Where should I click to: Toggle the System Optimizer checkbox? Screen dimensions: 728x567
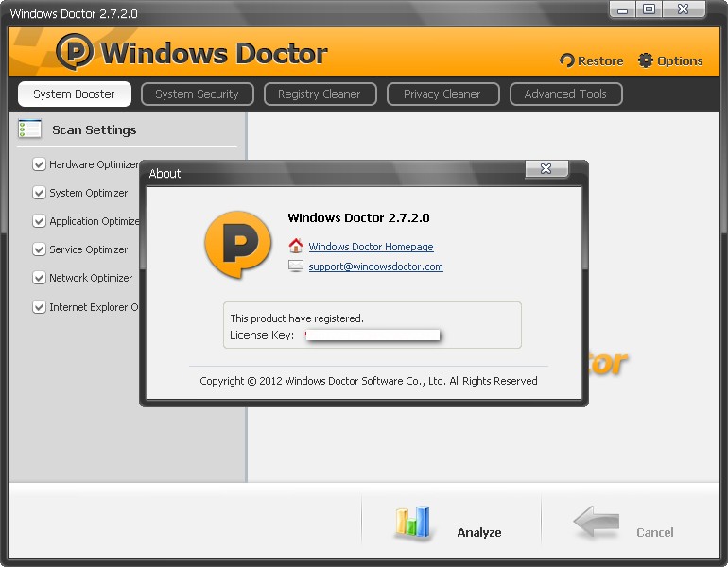click(x=39, y=193)
